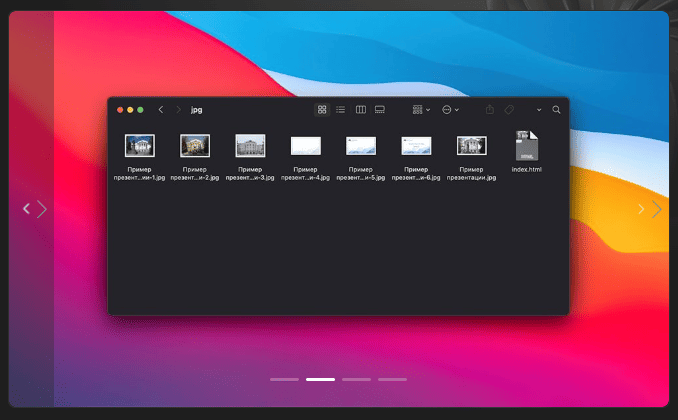Show previous slide with left carousel arrow
678x420 pixels.
[27, 209]
